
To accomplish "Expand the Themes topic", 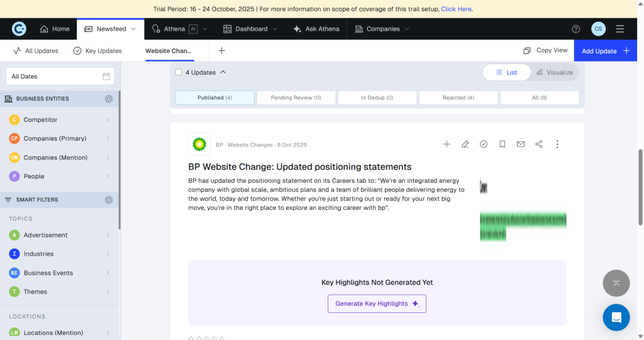I will 108,292.
